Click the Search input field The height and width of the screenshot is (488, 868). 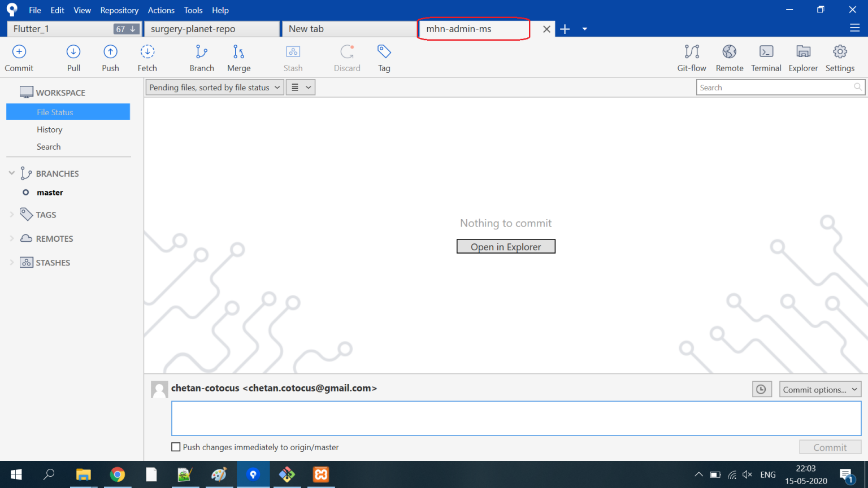(780, 88)
